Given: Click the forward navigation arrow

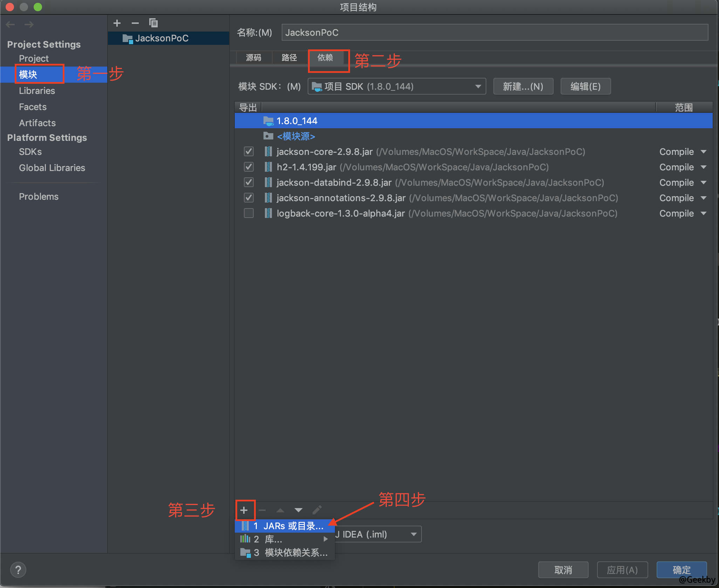Looking at the screenshot, I should coord(29,24).
